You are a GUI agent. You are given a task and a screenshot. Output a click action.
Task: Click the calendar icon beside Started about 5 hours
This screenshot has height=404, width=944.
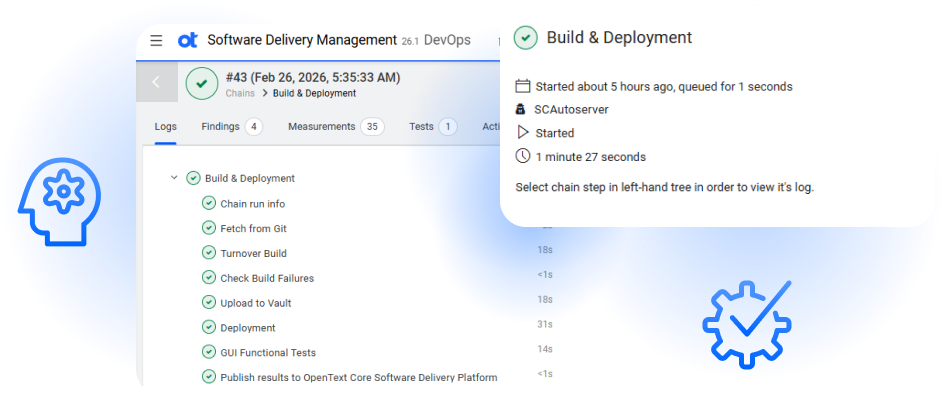click(x=523, y=86)
